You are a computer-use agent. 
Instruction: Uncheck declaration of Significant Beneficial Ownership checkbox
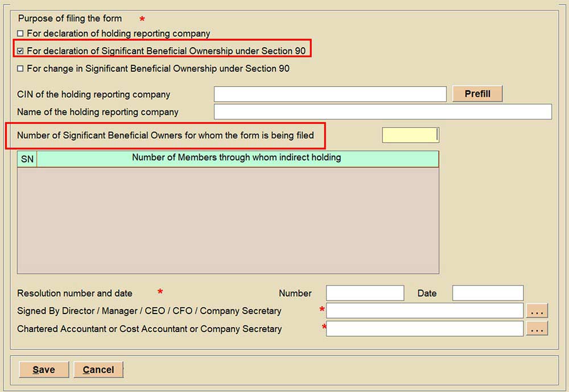20,51
